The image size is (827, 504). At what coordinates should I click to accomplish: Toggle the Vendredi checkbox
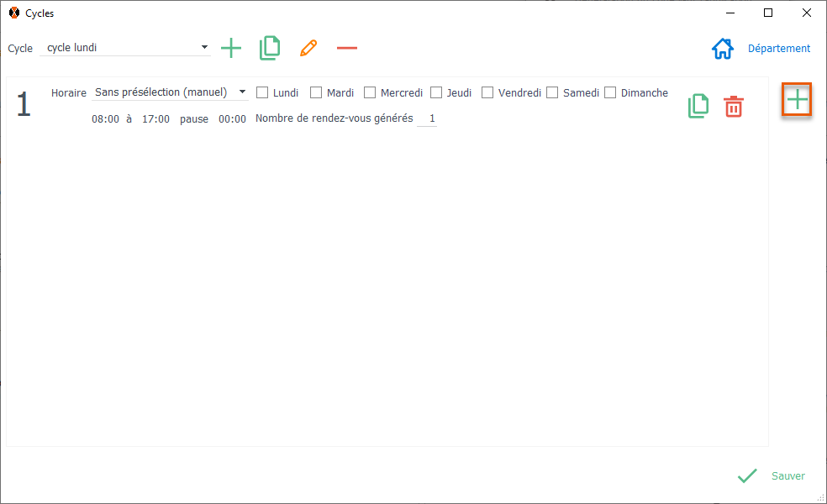pos(487,93)
